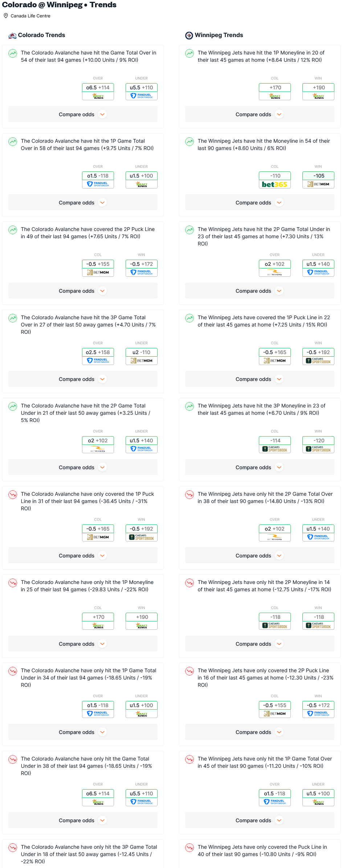The image size is (342, 868).
Task: Select the u5.5 +110 FanDuel under odds
Action: tap(142, 92)
